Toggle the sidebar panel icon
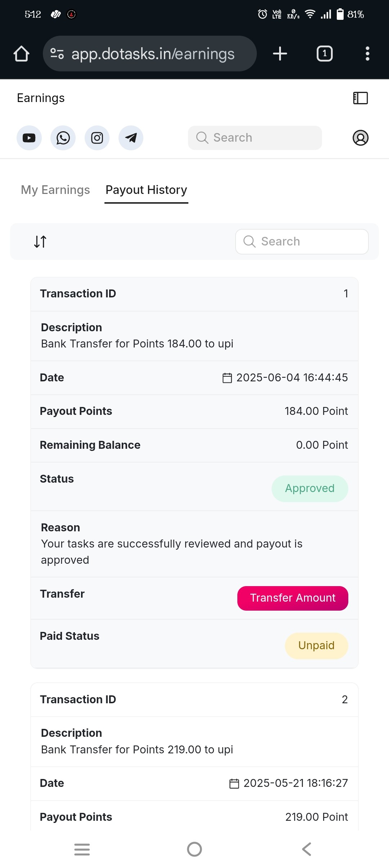Viewport: 389px width, 868px height. [361, 98]
